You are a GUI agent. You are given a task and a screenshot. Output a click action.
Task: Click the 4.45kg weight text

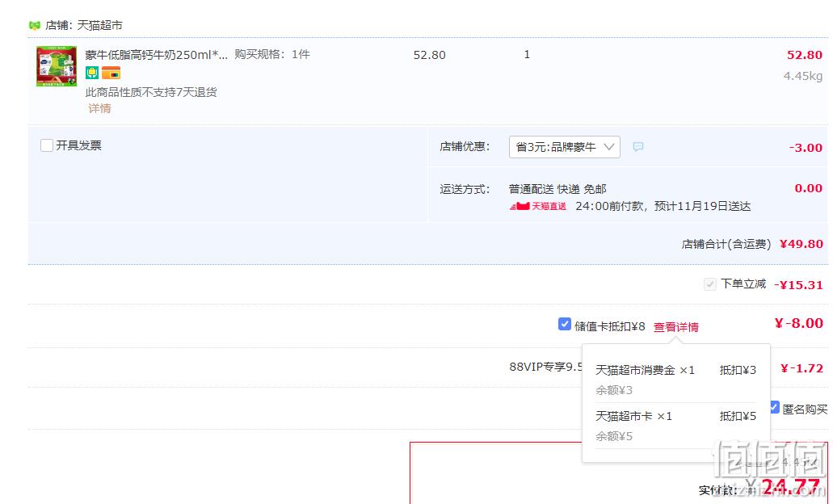pos(803,76)
